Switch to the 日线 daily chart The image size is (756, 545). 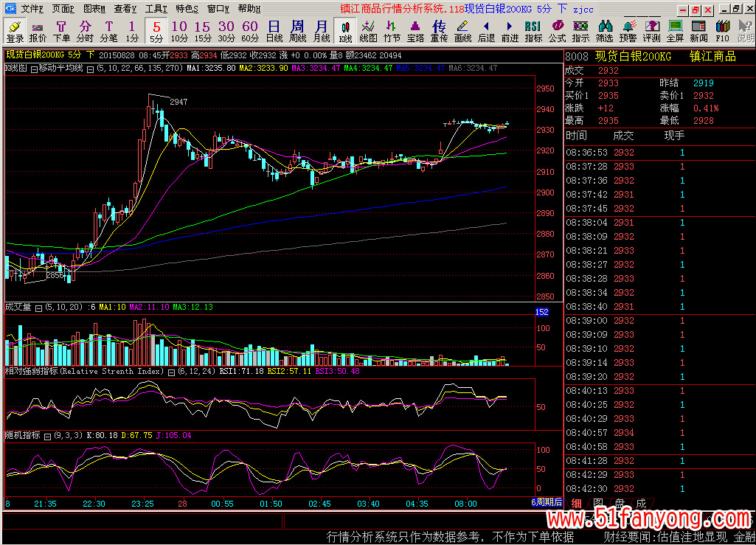pyautogui.click(x=274, y=31)
